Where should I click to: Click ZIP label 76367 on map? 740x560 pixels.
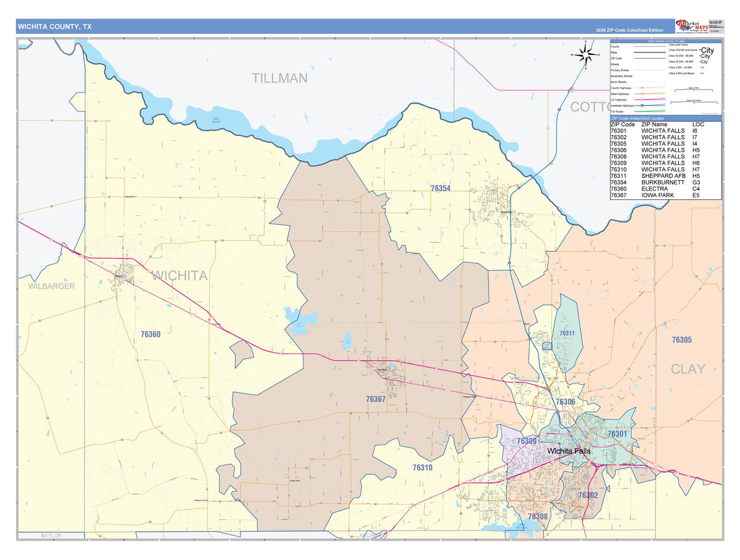(376, 399)
